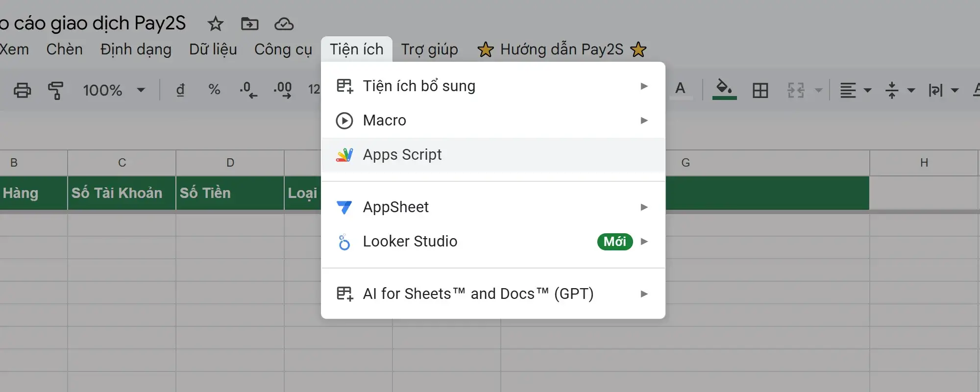This screenshot has height=392, width=980.
Task: Click the document title text
Action: click(93, 24)
